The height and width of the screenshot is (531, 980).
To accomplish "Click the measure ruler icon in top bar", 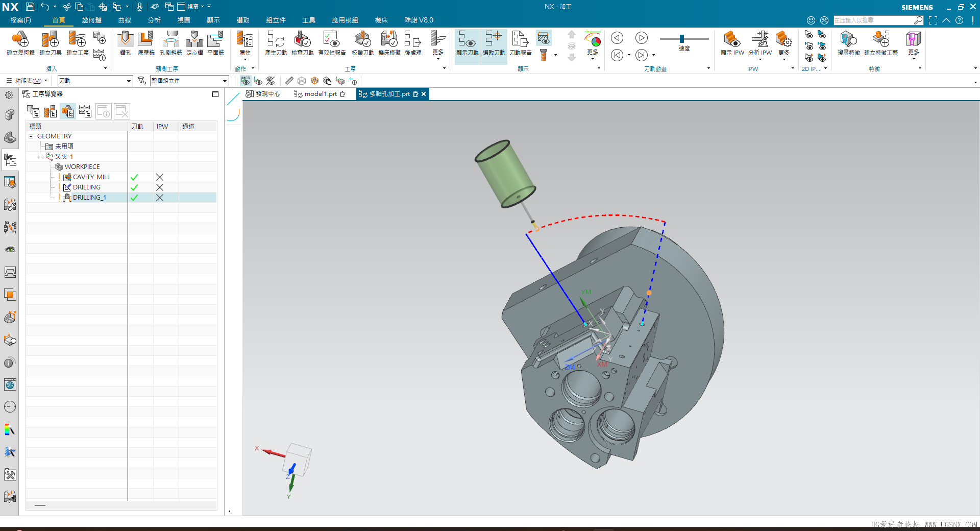I will coord(289,81).
